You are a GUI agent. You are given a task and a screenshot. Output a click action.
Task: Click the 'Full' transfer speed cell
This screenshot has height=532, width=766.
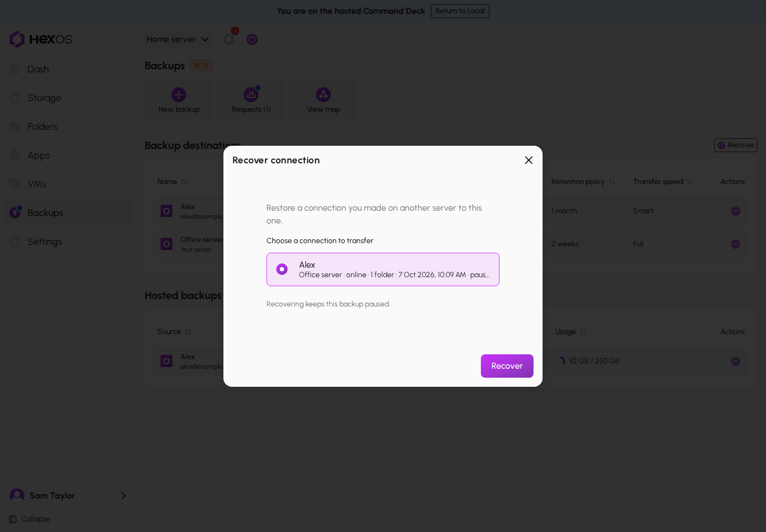coord(638,244)
